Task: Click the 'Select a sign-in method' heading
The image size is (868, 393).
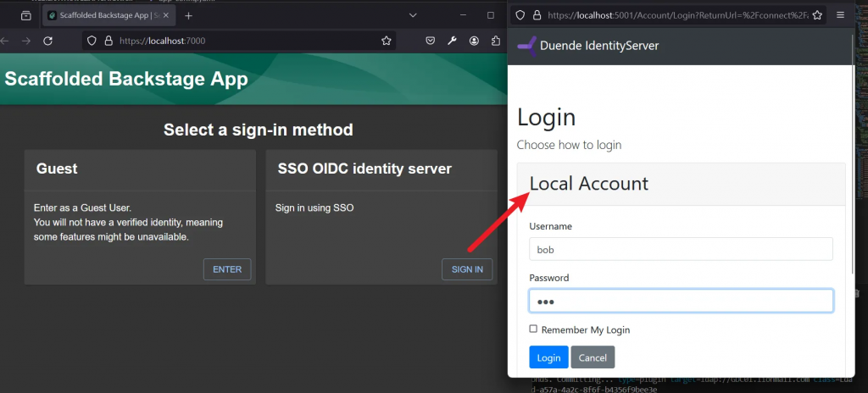Action: [x=258, y=130]
